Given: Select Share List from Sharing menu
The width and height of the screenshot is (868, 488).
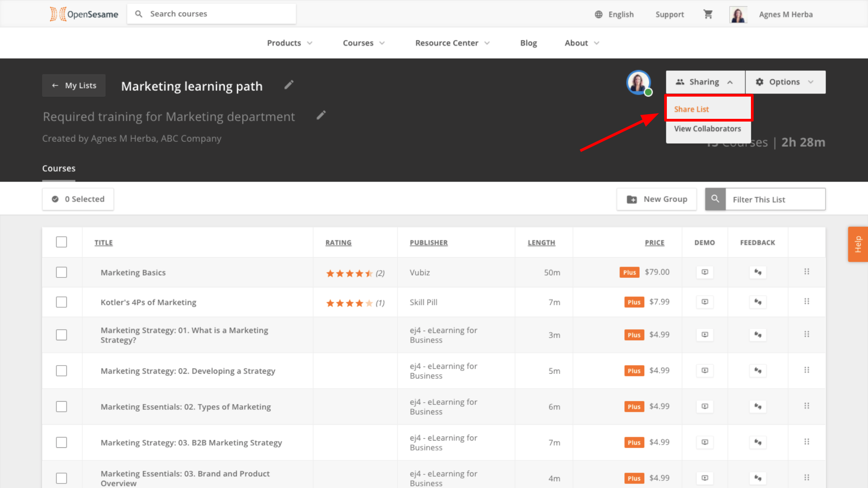Looking at the screenshot, I should (x=691, y=109).
